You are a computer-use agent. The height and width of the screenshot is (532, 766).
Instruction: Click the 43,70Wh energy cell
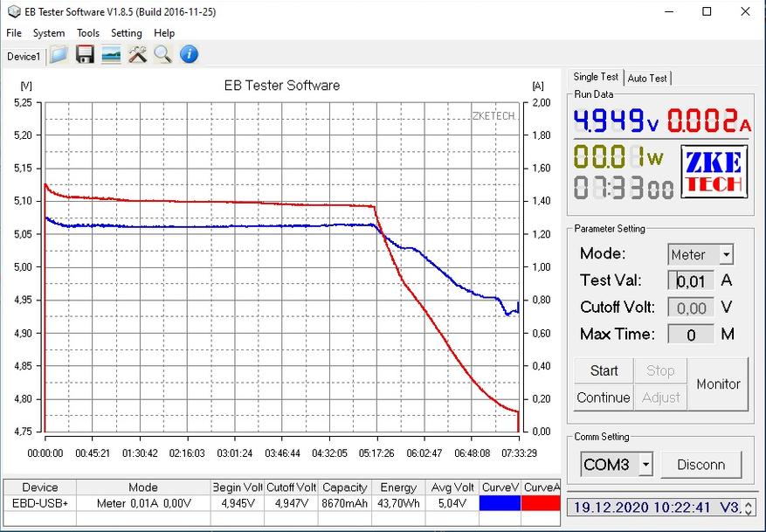[x=398, y=503]
